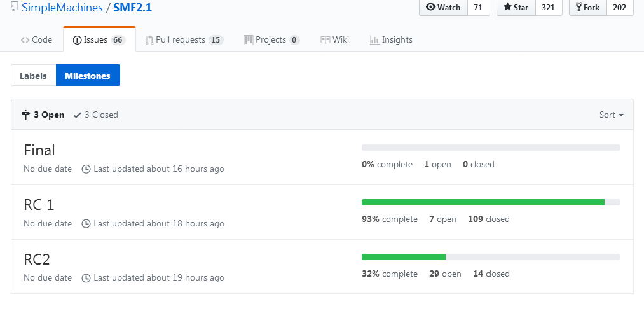Click '93% complete' text

tap(389, 219)
